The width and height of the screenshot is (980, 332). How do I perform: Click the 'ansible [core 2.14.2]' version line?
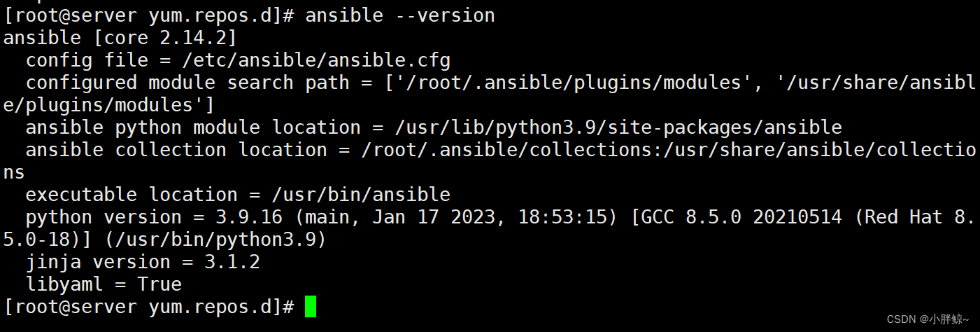120,38
